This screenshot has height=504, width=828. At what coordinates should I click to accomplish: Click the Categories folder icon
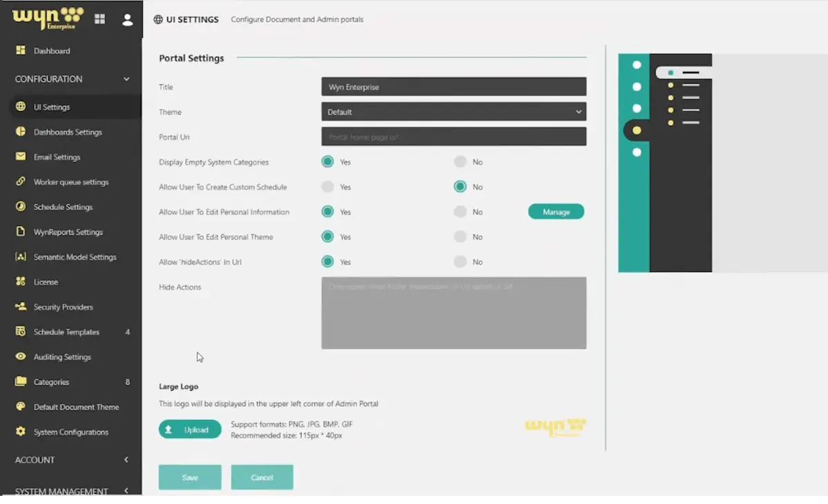21,382
